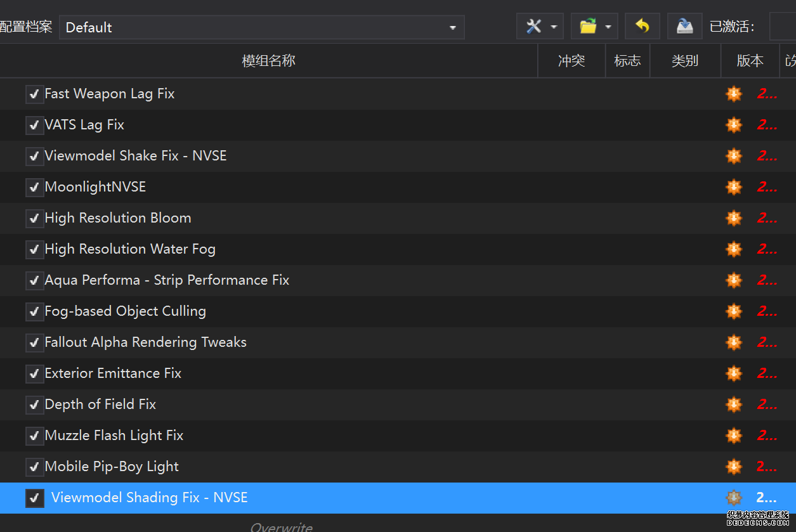This screenshot has width=796, height=532.
Task: Click the wrench and screwdriver tools icon
Action: pyautogui.click(x=534, y=27)
